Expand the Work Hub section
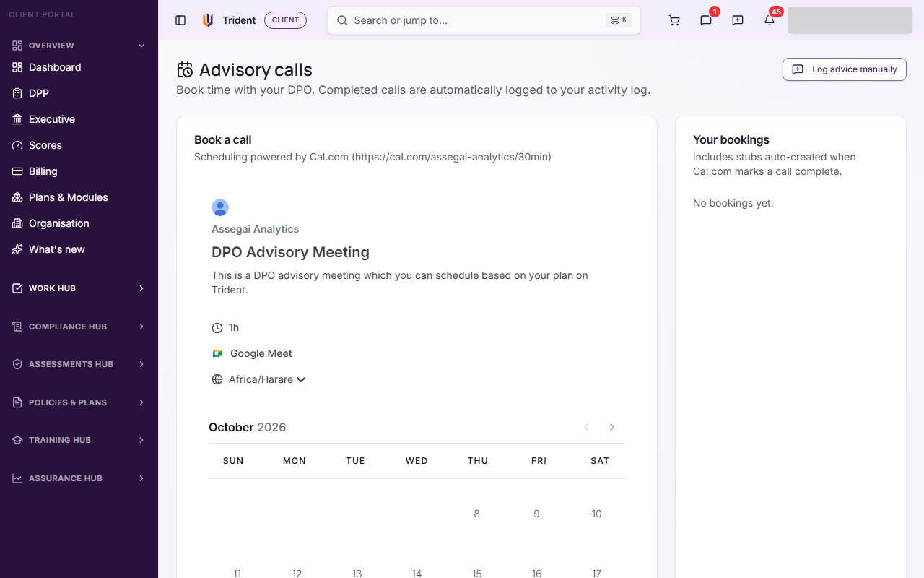Image resolution: width=924 pixels, height=578 pixels. (79, 288)
